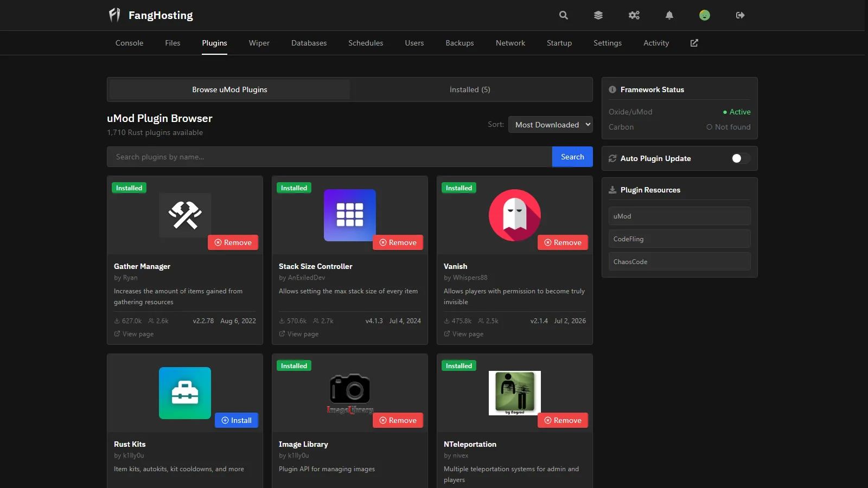Image resolution: width=868 pixels, height=488 pixels.
Task: Open View page link for Gather Manager
Action: [134, 334]
